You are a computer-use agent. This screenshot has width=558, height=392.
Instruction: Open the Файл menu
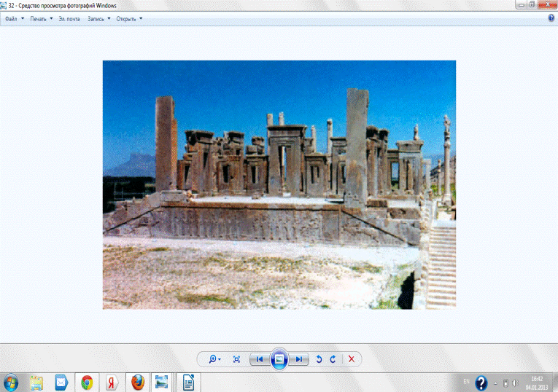click(x=11, y=19)
